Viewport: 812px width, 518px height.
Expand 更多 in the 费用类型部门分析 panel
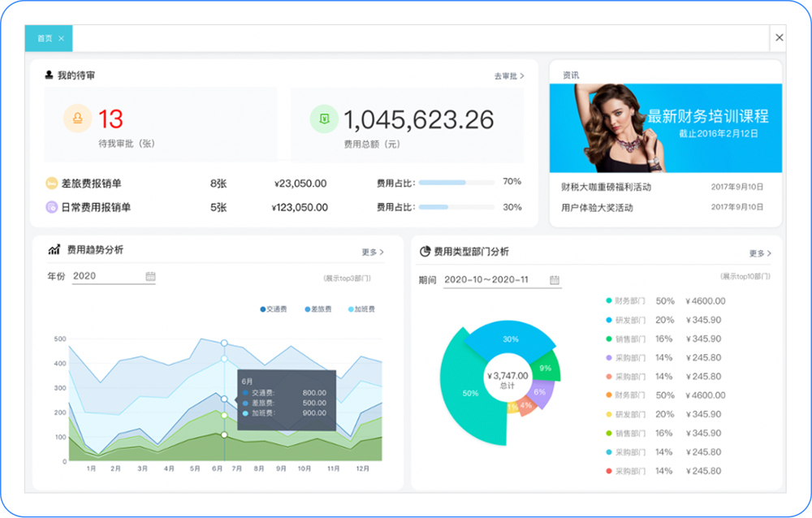[x=760, y=253]
